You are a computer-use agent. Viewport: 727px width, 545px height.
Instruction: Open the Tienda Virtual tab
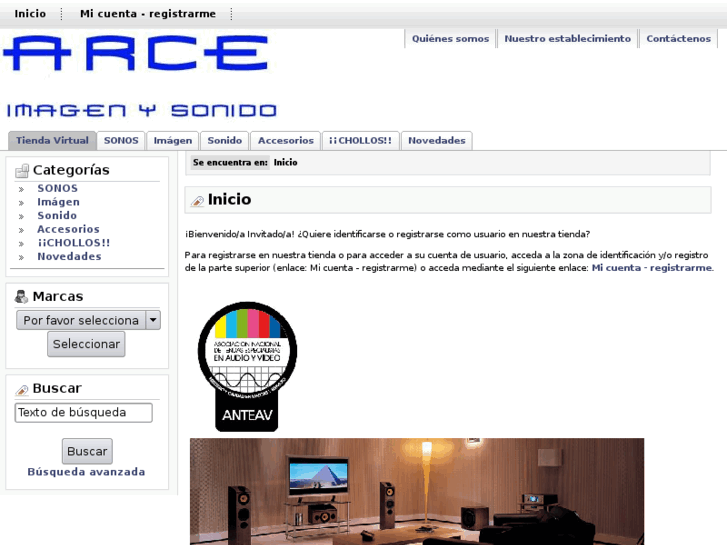tap(52, 141)
